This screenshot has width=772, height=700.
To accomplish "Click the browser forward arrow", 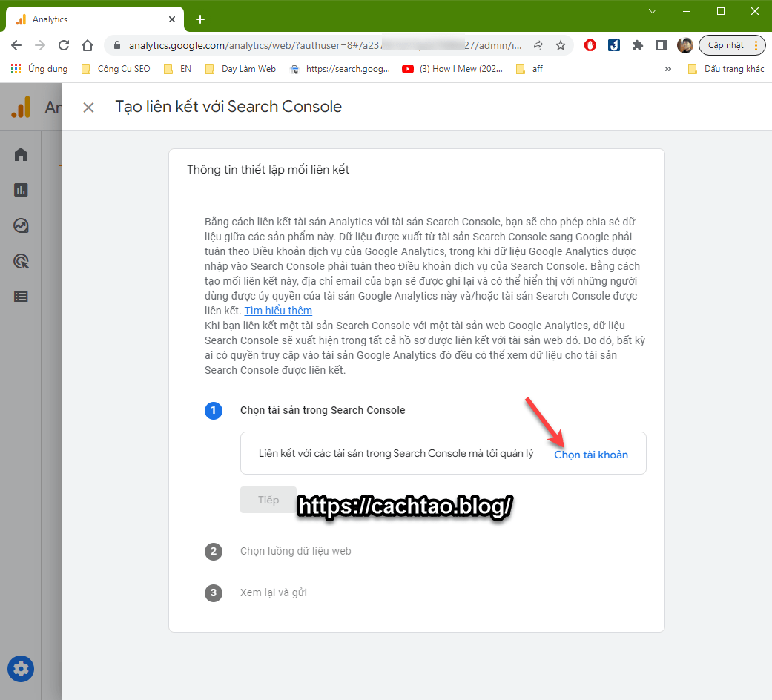I will click(40, 45).
